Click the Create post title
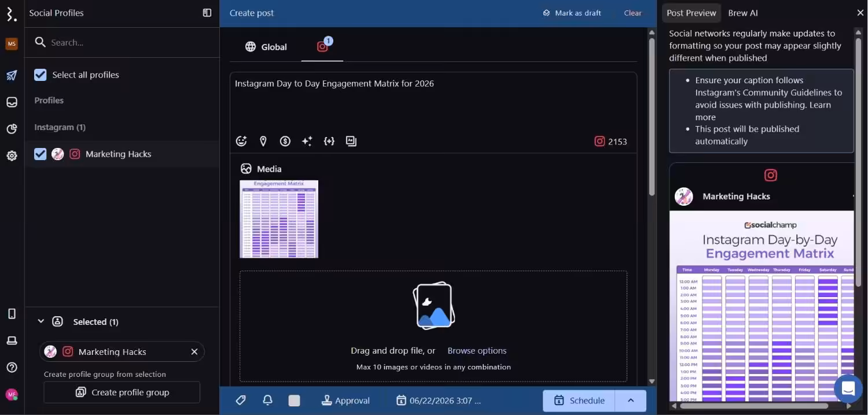Image resolution: width=868 pixels, height=415 pixels. [252, 13]
